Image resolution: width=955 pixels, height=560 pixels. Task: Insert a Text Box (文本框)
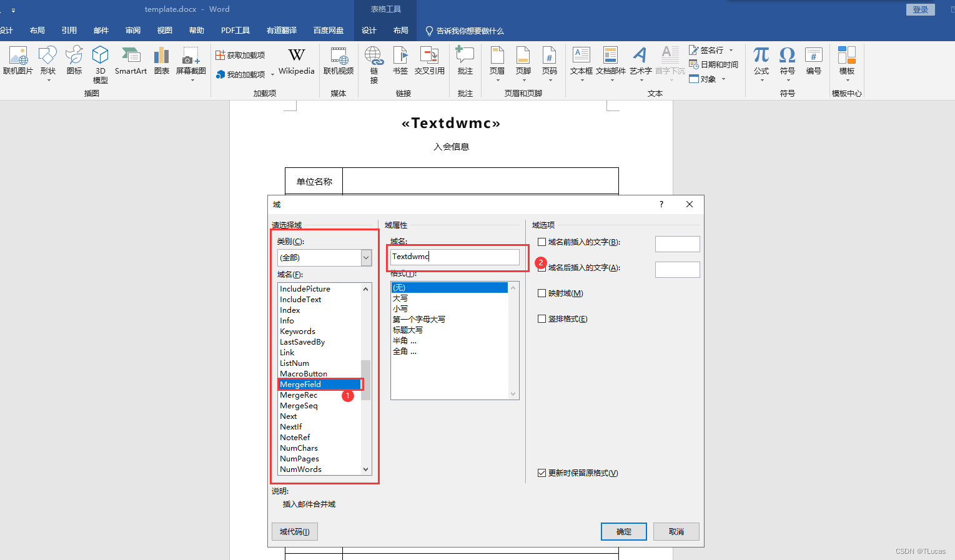pyautogui.click(x=581, y=63)
